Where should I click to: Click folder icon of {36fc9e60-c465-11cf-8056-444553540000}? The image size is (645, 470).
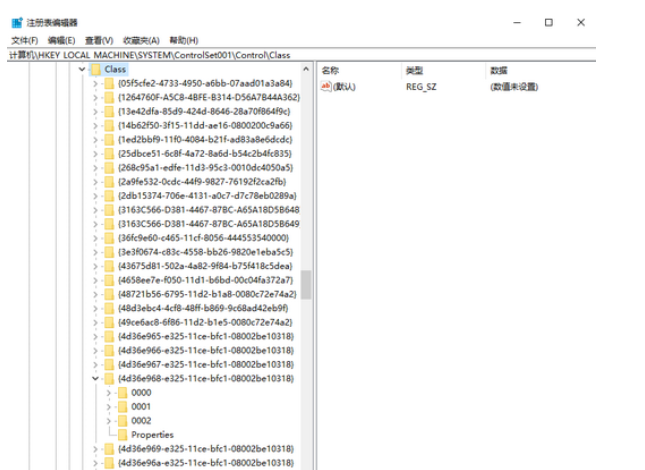[x=109, y=238]
